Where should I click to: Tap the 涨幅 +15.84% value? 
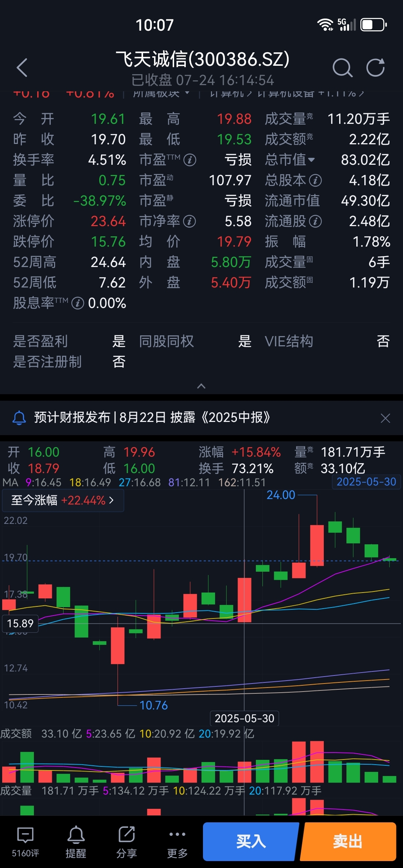coord(256,452)
